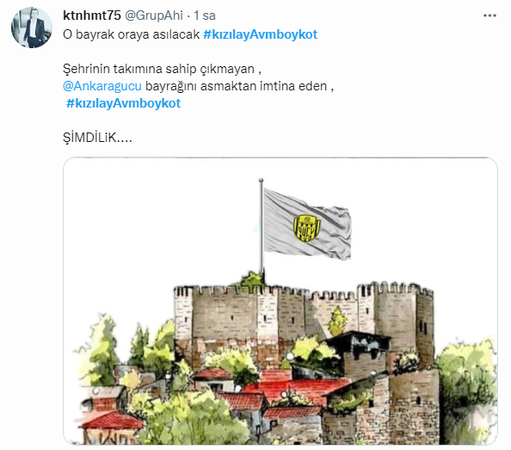Image resolution: width=511 pixels, height=450 pixels.
Task: Open the #kızılayAvmboykot hashtag below the mention
Action: (123, 103)
